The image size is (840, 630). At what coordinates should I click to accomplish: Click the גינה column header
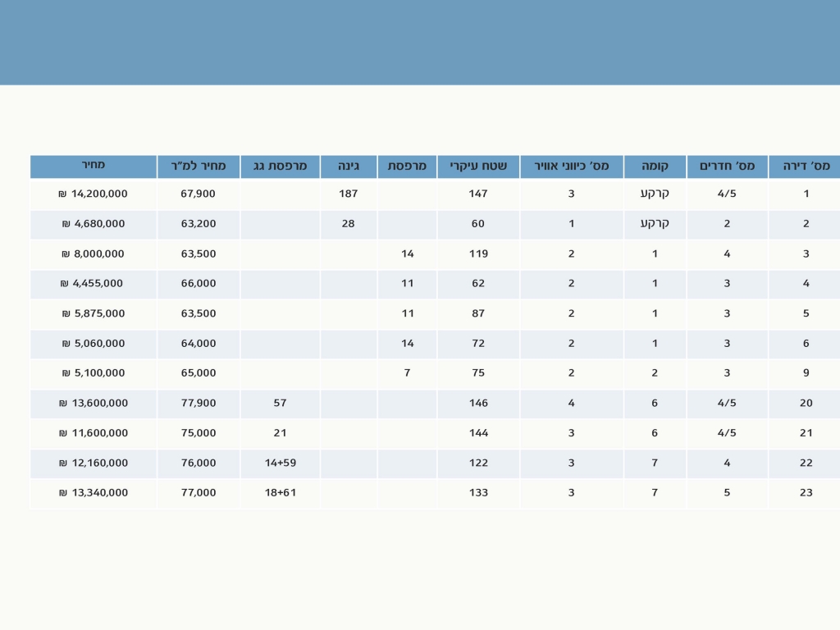click(349, 167)
